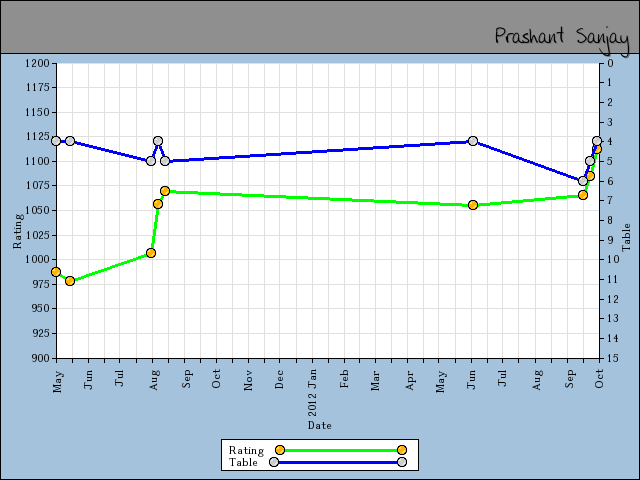Click the 'Apr' x-axis label

pos(410,380)
